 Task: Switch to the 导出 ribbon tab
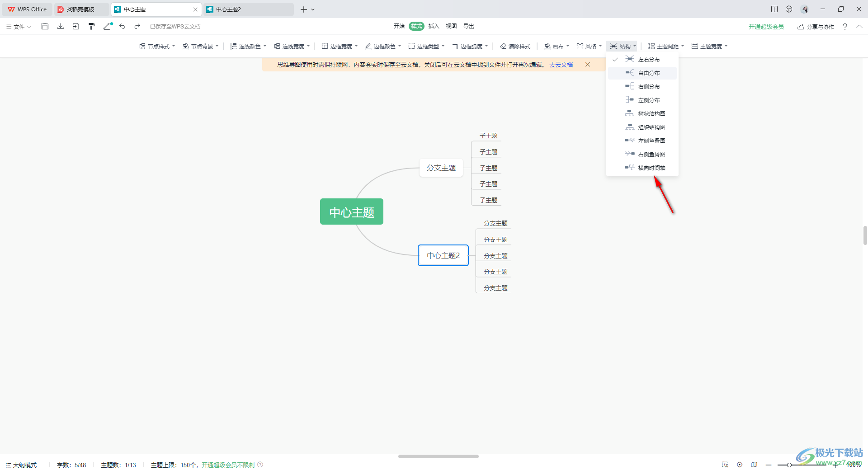point(469,26)
